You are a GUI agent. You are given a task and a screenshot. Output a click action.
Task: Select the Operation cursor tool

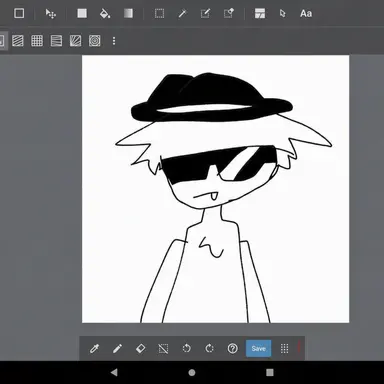coord(283,13)
